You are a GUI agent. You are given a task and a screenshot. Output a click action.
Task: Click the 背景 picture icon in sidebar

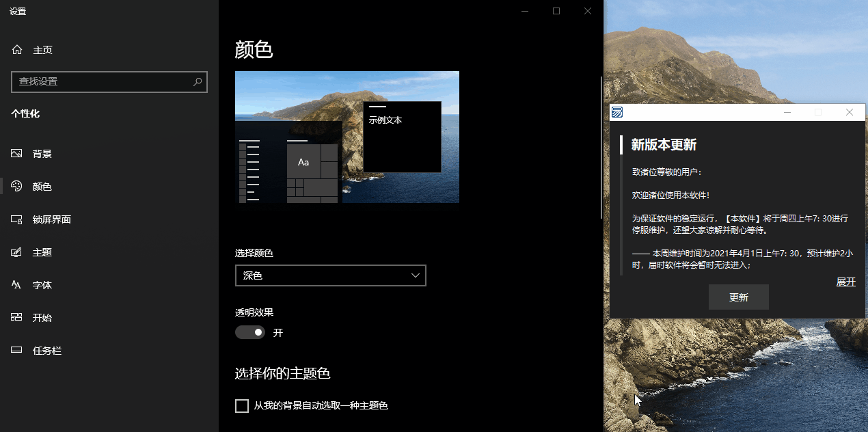point(17,154)
